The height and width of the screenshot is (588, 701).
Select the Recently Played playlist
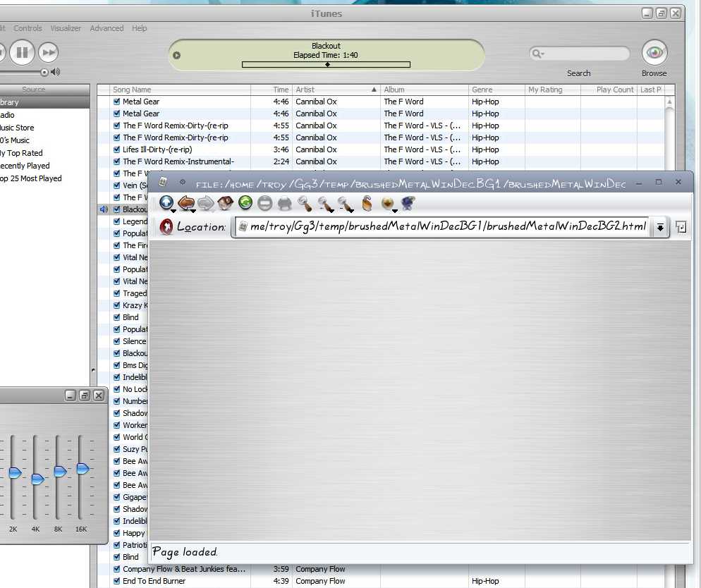pyautogui.click(x=44, y=165)
